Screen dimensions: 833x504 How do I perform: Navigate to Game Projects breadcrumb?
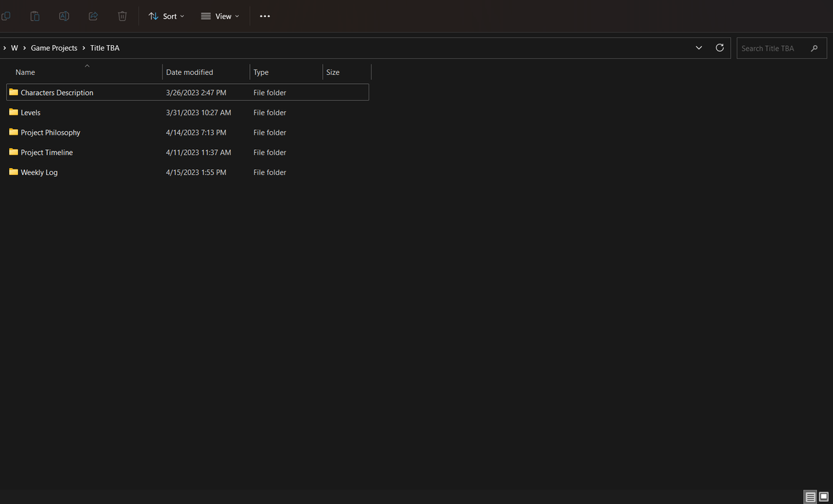[x=54, y=48]
